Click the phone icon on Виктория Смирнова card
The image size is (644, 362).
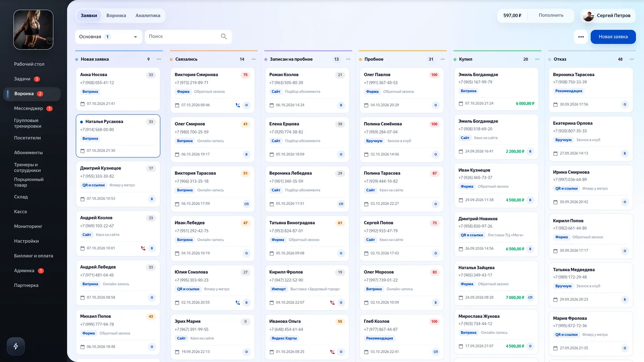[238, 105]
